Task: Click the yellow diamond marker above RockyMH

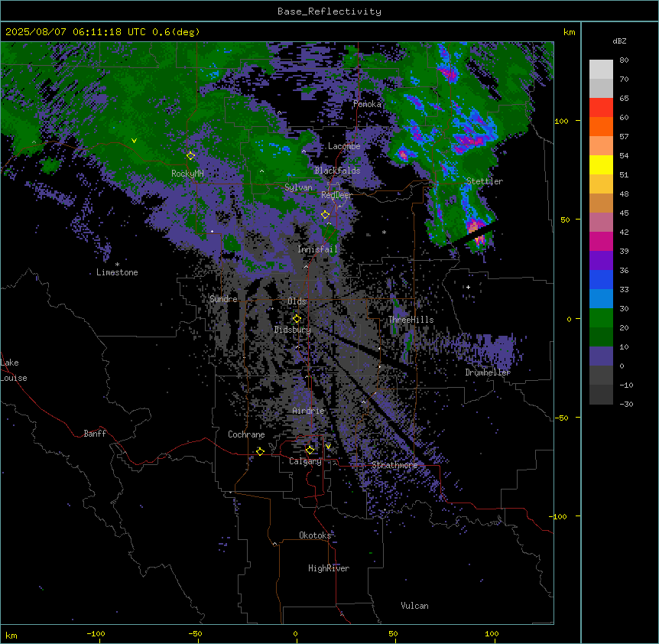Action: (191, 156)
